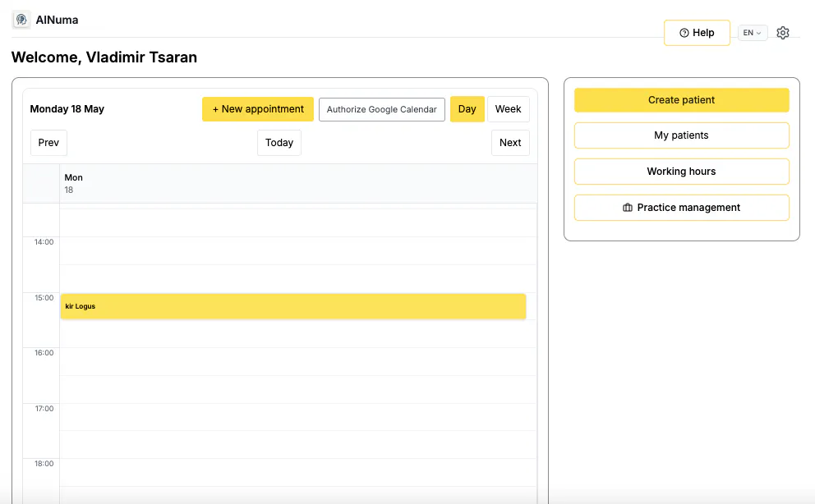Create a new appointment
The image size is (815, 504).
(x=258, y=109)
